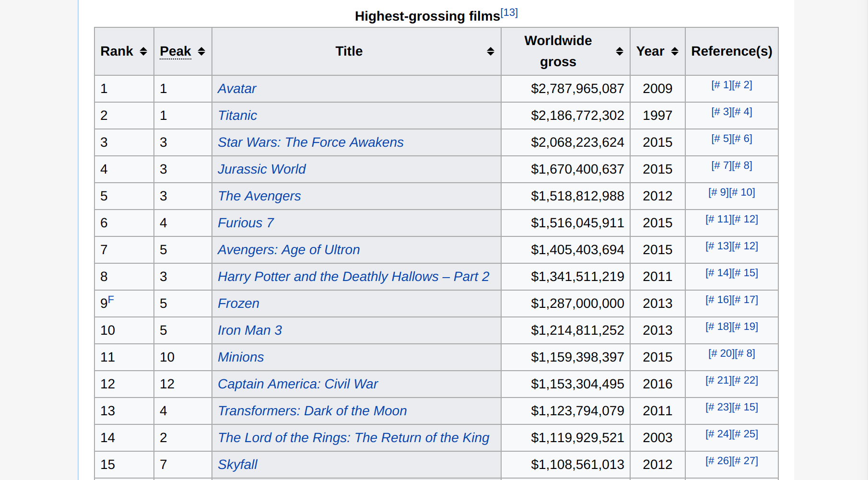Open the Jurassic World link
The height and width of the screenshot is (480, 868).
click(x=262, y=169)
